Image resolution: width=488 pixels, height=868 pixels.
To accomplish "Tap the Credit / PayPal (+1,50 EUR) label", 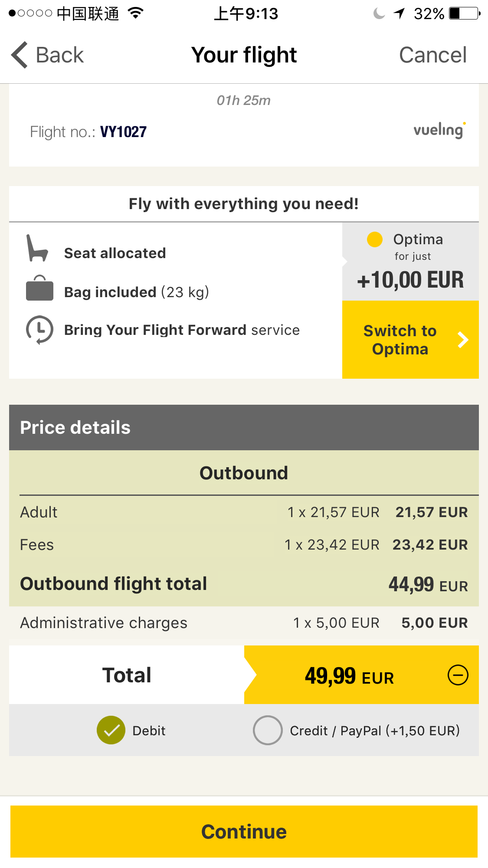I will pyautogui.click(x=374, y=731).
